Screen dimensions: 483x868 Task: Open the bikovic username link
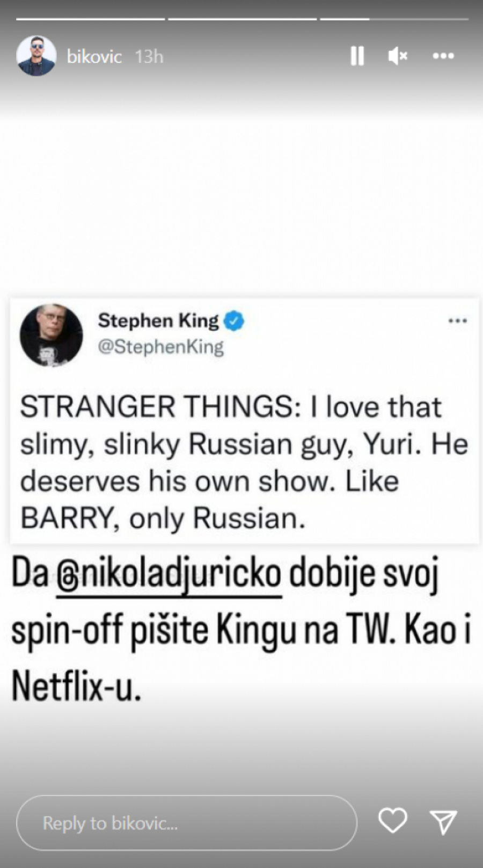click(94, 56)
